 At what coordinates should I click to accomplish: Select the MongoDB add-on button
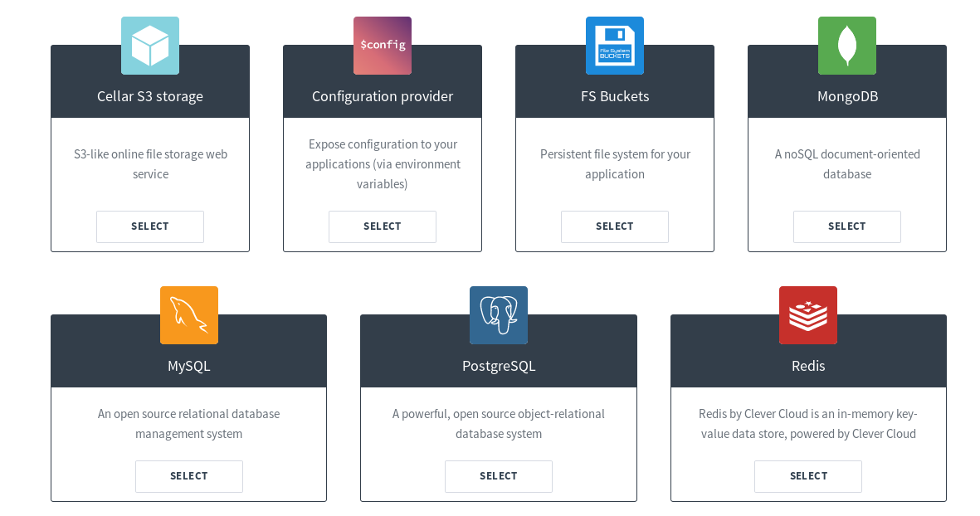click(847, 226)
